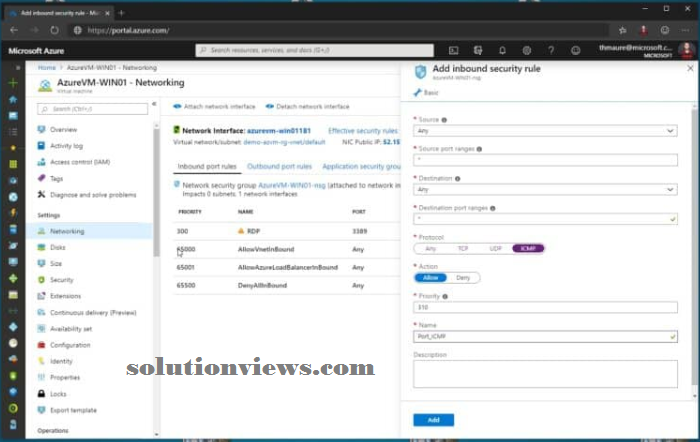
Task: Click the user account avatar
Action: 686,50
